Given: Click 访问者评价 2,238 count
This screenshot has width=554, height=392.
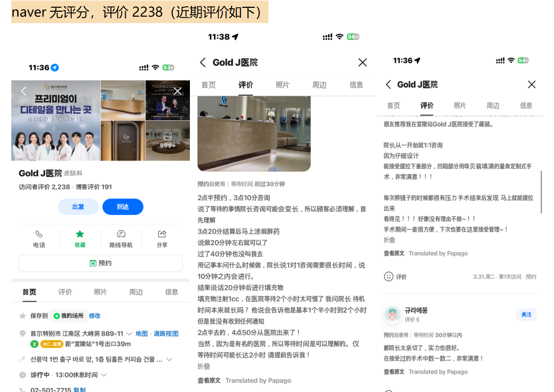Looking at the screenshot, I should point(44,187).
